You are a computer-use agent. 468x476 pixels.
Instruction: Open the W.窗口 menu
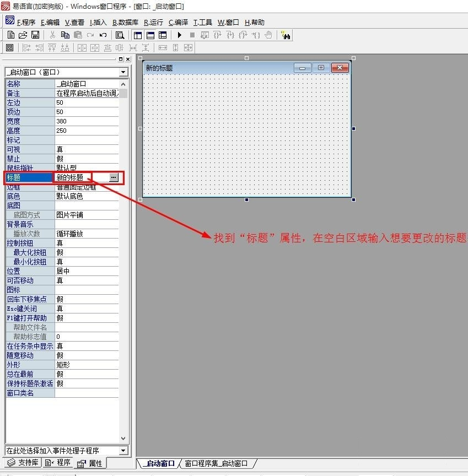[x=228, y=23]
